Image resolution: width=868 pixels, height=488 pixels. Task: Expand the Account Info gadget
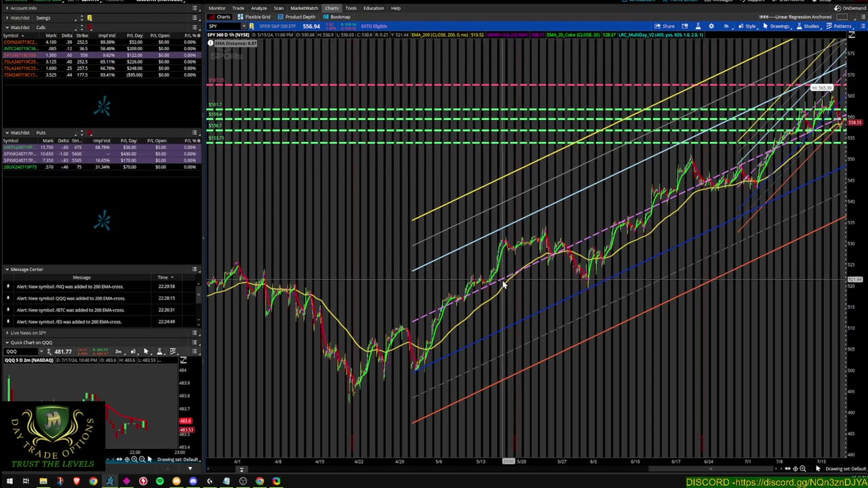(x=7, y=8)
